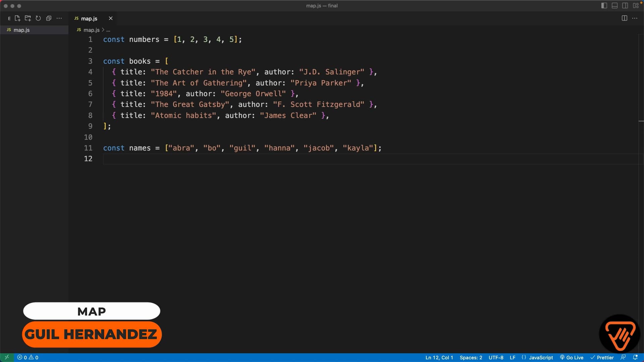Open editor More Actions ellipsis menu

coord(635,18)
